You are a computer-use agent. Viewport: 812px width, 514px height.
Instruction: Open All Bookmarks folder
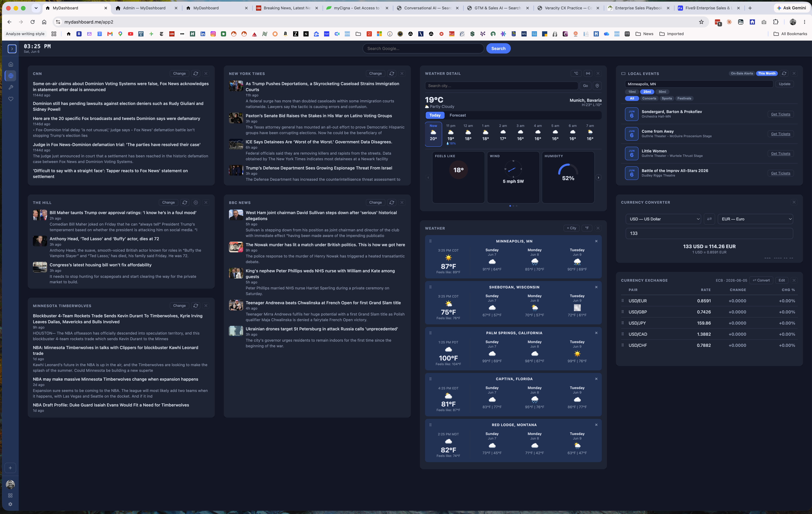[x=790, y=34]
